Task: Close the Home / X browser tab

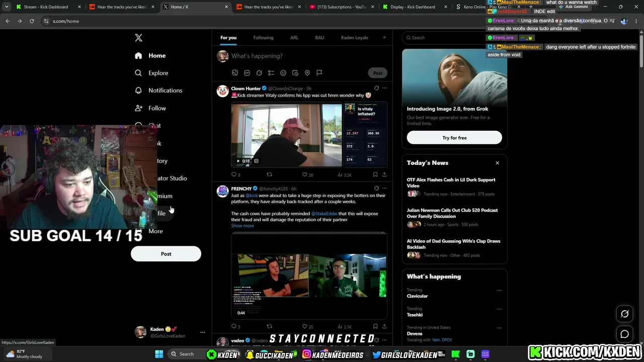Action: coord(226,7)
